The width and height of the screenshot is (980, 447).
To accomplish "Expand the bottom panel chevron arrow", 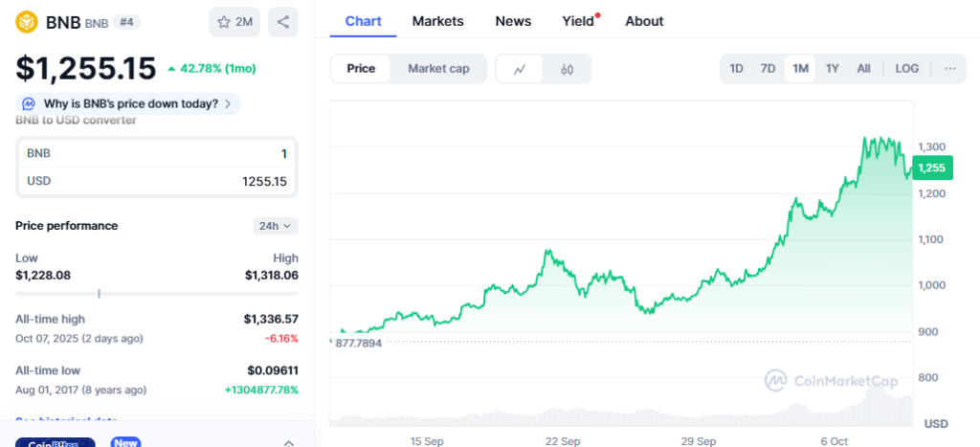I will pyautogui.click(x=288, y=441).
